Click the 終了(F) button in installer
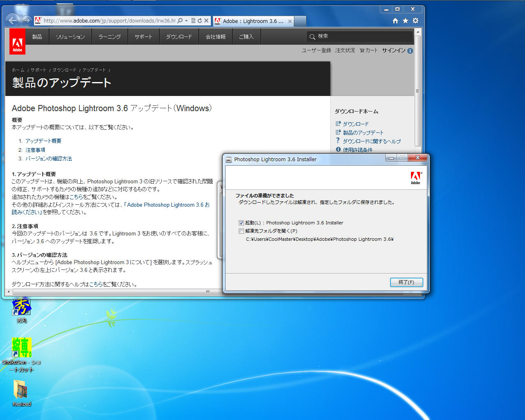 point(406,282)
